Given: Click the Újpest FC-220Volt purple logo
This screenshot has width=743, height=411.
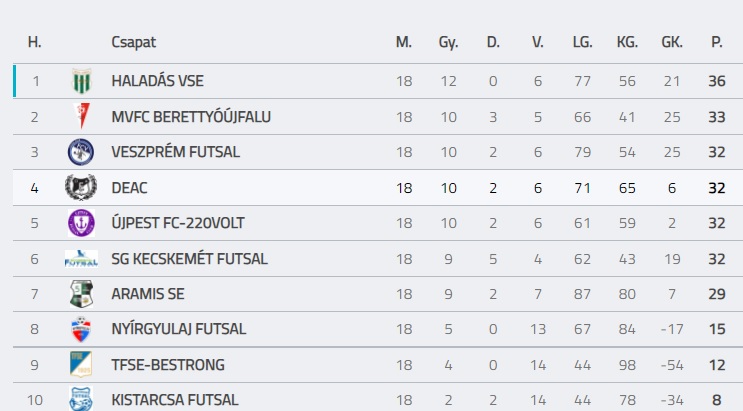Looking at the screenshot, I should pyautogui.click(x=81, y=223).
